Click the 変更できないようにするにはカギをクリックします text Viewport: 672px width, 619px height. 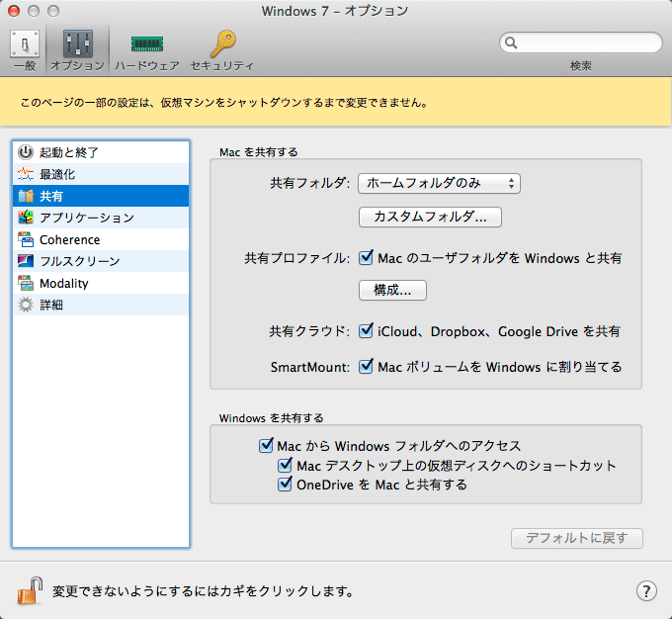pyautogui.click(x=204, y=591)
